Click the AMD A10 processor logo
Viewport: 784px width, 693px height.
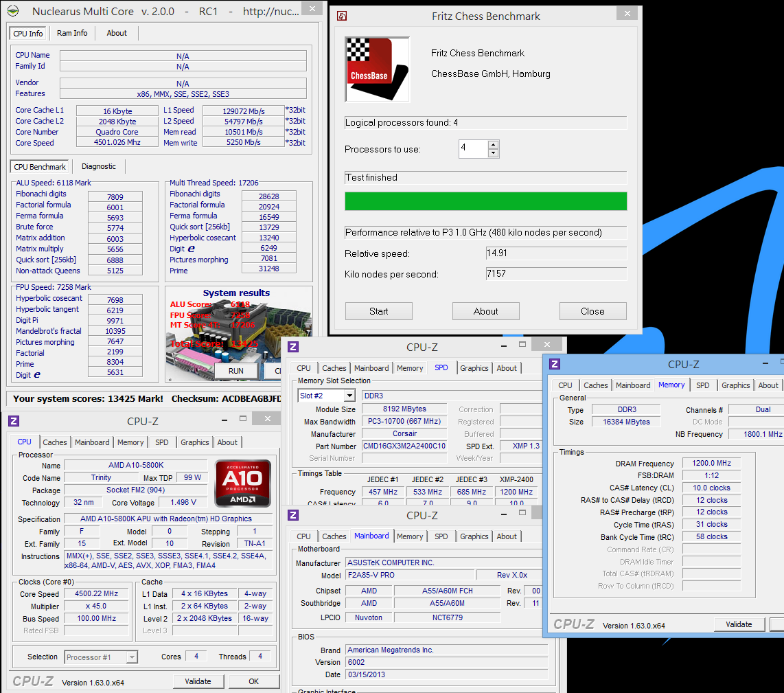(243, 484)
